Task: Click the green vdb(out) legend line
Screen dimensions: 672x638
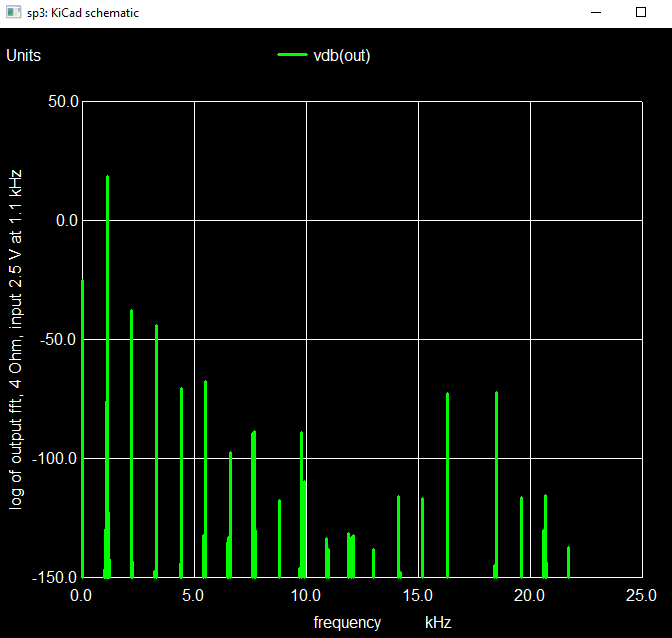Action: pos(292,55)
